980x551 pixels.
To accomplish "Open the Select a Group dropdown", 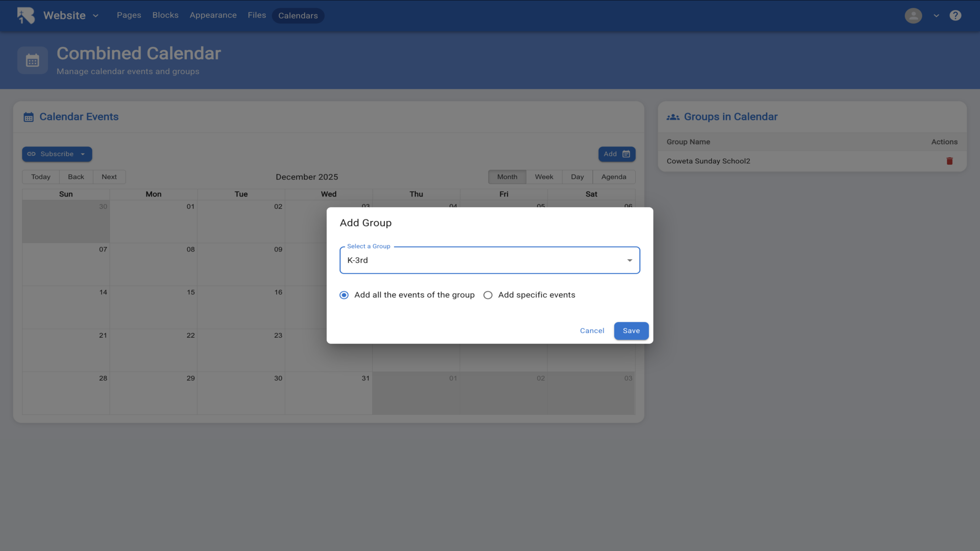I will pyautogui.click(x=489, y=260).
